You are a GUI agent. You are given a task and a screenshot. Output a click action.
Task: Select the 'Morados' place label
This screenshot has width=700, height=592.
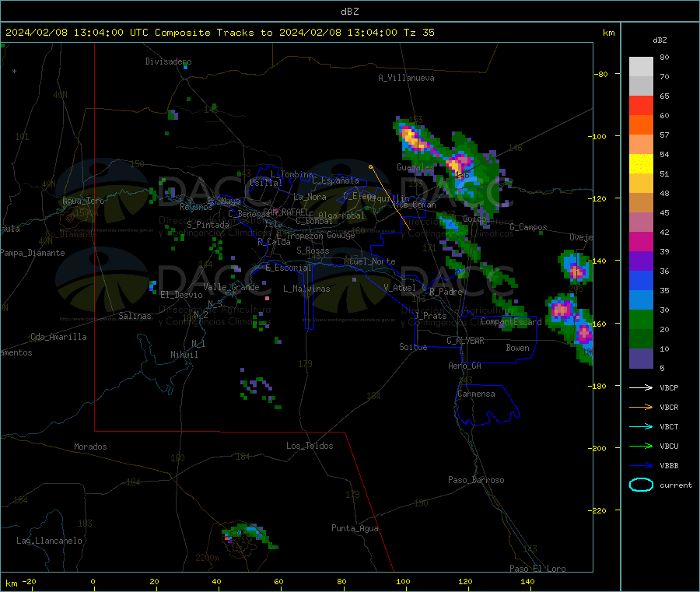coord(90,447)
